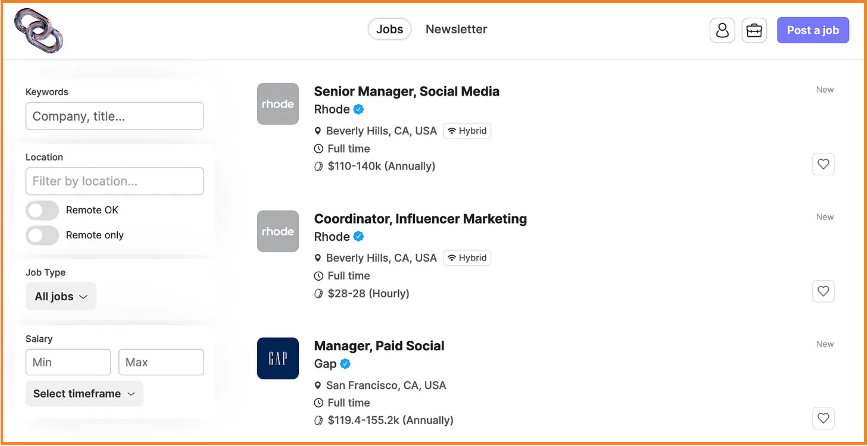Heart the Manager, Paid Social job
Image resolution: width=868 pixels, height=446 pixels.
coord(823,418)
